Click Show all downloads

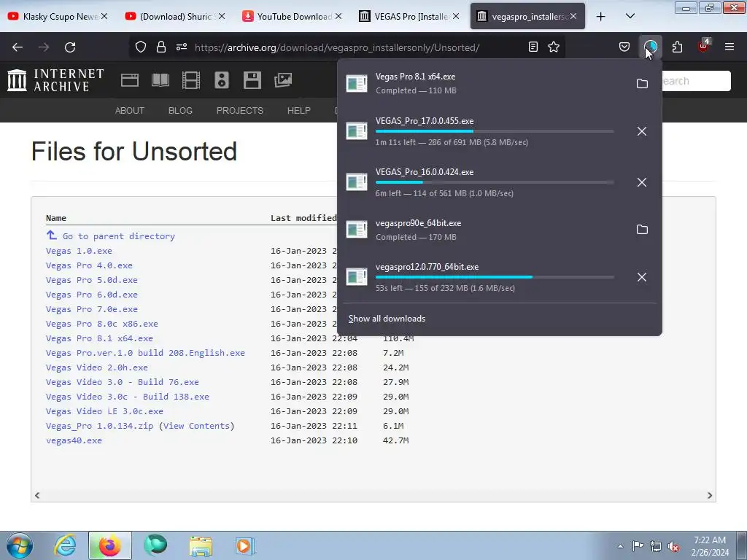387,319
